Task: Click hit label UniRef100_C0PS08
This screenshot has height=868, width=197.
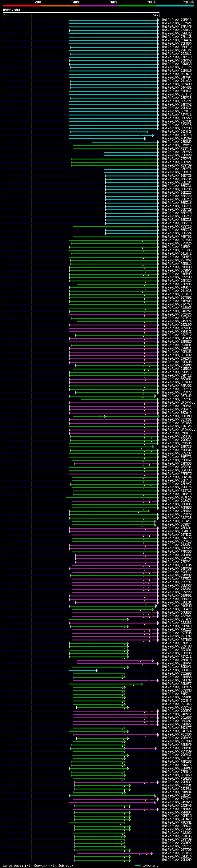Action: [177, 61]
